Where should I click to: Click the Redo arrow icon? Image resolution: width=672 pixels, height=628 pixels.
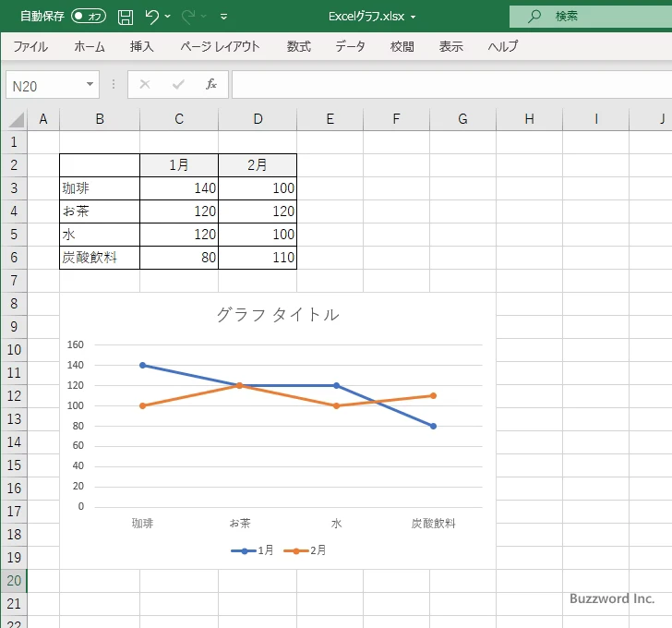tap(189, 17)
